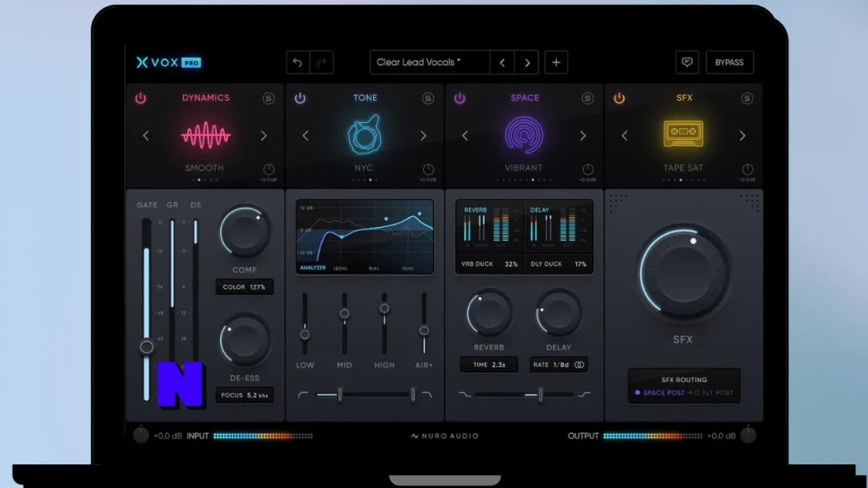This screenshot has height=488, width=868.
Task: Click the LOW band fader handle
Action: click(304, 335)
